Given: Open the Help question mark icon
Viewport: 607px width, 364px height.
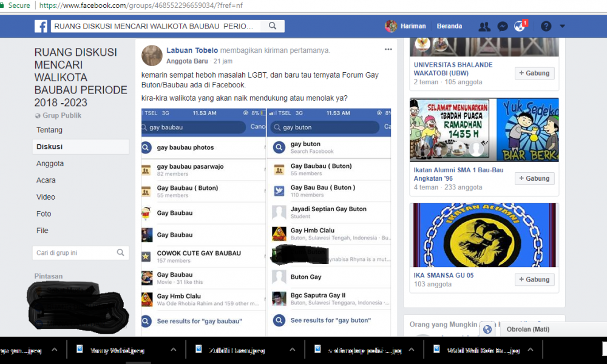Looking at the screenshot, I should (546, 26).
